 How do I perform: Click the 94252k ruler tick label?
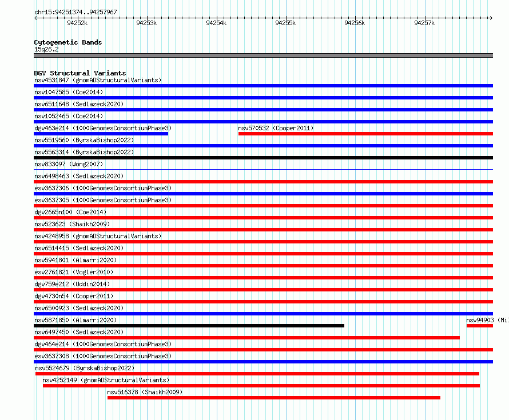(x=77, y=23)
